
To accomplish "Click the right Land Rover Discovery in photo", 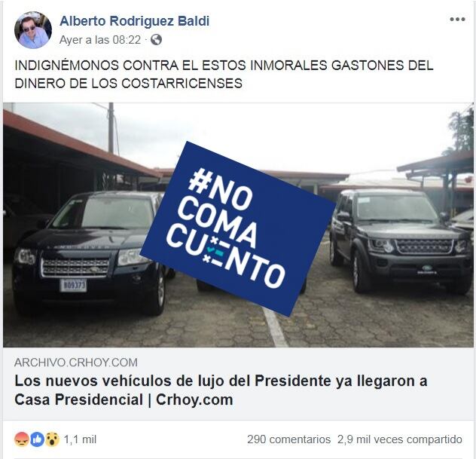I will (x=400, y=241).
